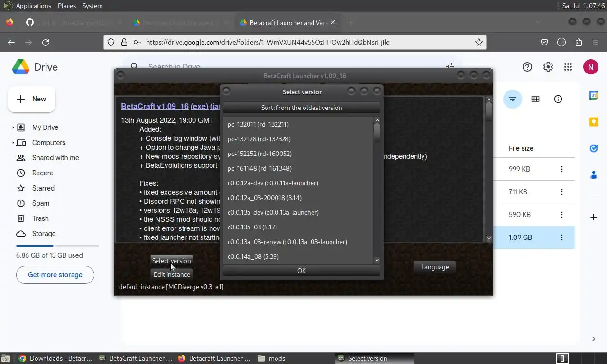The image size is (607, 364).
Task: Open Firefox extensions puzzle icon
Action: tap(579, 42)
